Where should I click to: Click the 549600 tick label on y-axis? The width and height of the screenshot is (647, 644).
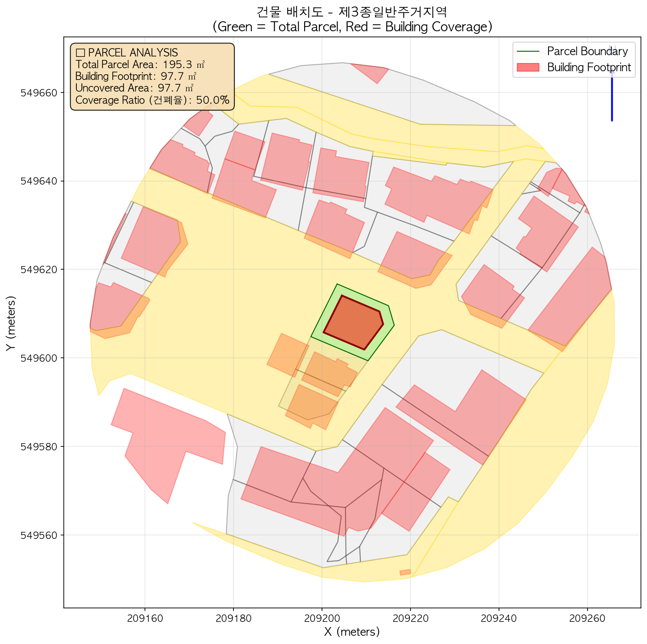coord(39,358)
